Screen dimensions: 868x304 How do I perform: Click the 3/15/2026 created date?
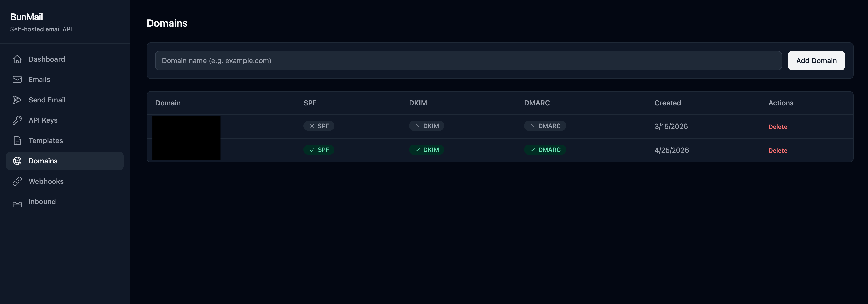click(x=671, y=126)
